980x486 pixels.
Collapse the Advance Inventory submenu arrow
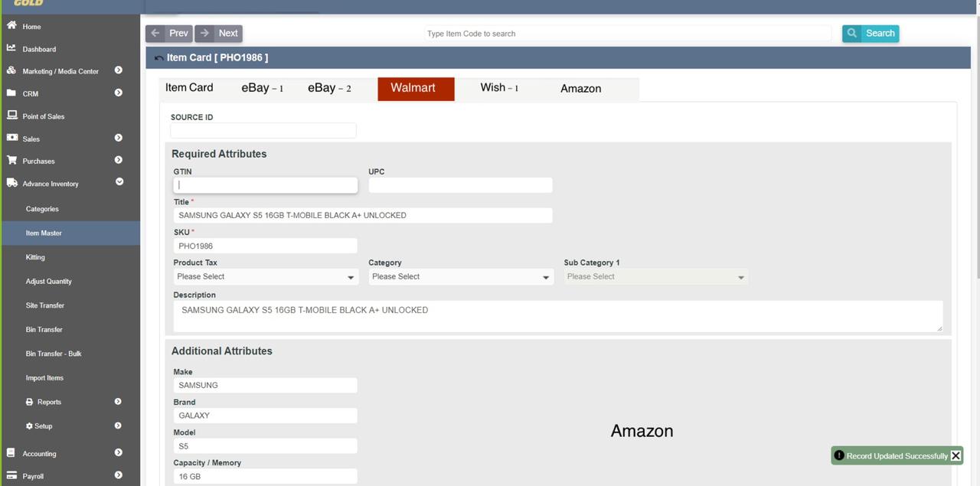coord(119,182)
